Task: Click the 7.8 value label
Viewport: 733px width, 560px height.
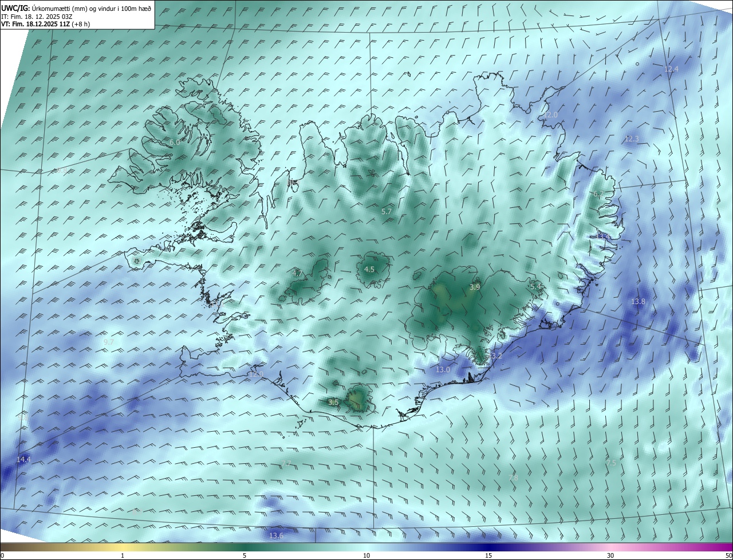Action: (x=513, y=478)
